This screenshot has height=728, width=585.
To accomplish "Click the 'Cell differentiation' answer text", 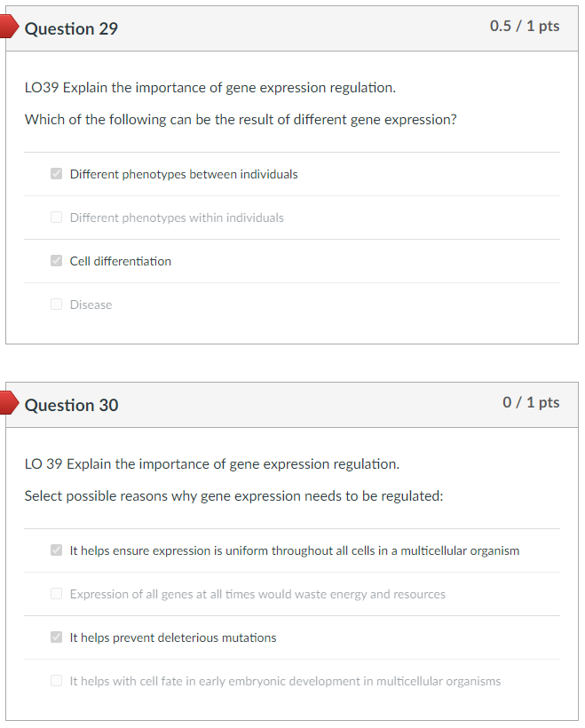I will pyautogui.click(x=121, y=260).
